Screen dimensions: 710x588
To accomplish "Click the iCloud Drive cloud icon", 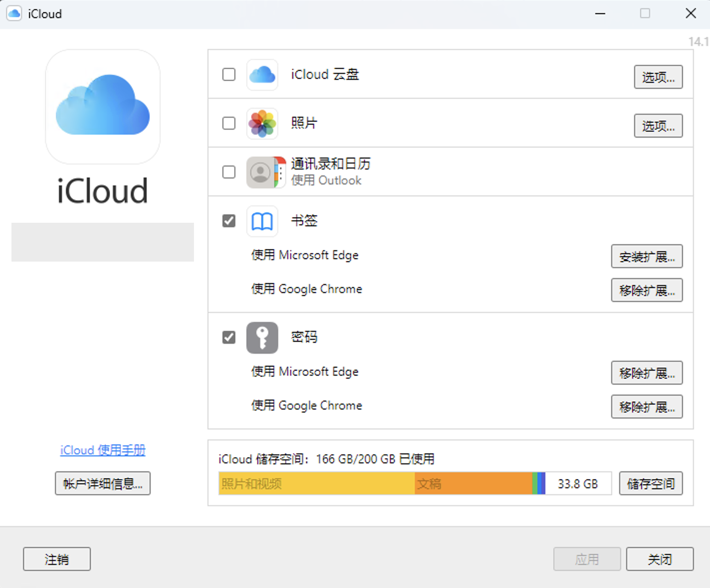I will pyautogui.click(x=262, y=75).
